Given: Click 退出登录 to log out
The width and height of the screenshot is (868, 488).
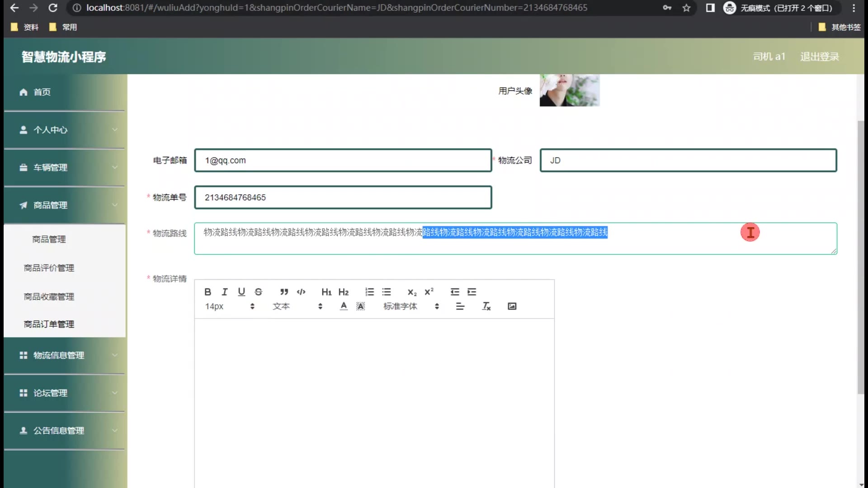Looking at the screenshot, I should 819,56.
